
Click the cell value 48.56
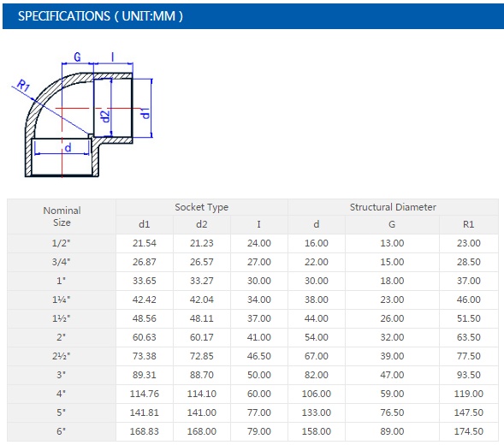click(x=145, y=318)
